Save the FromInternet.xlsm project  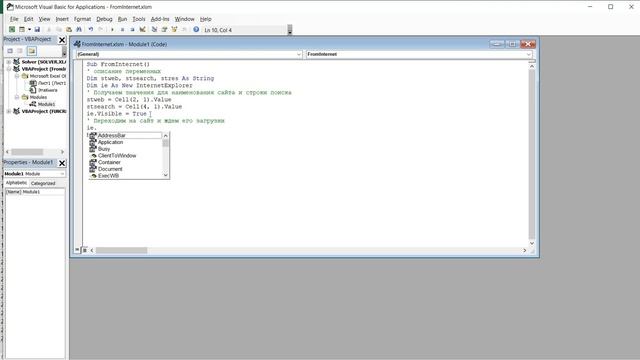(37, 29)
